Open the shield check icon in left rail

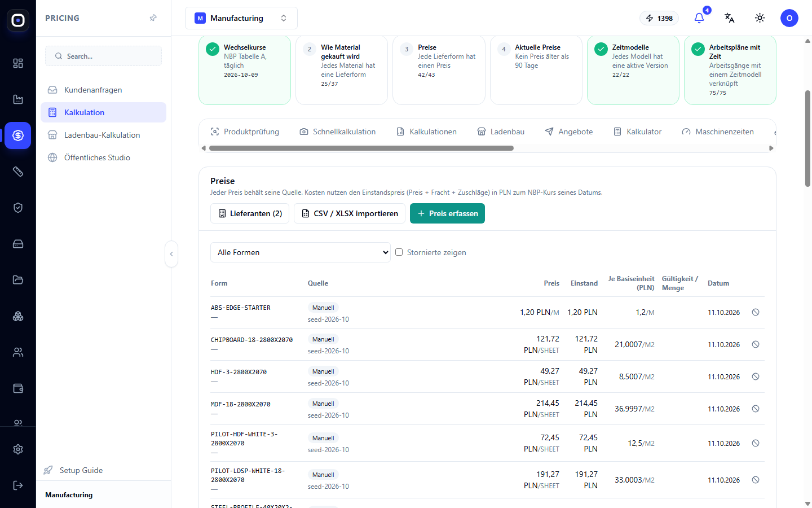coord(18,208)
